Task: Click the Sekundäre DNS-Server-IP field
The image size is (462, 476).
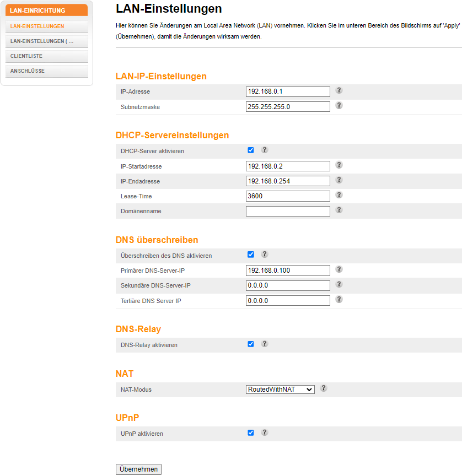Action: point(288,285)
